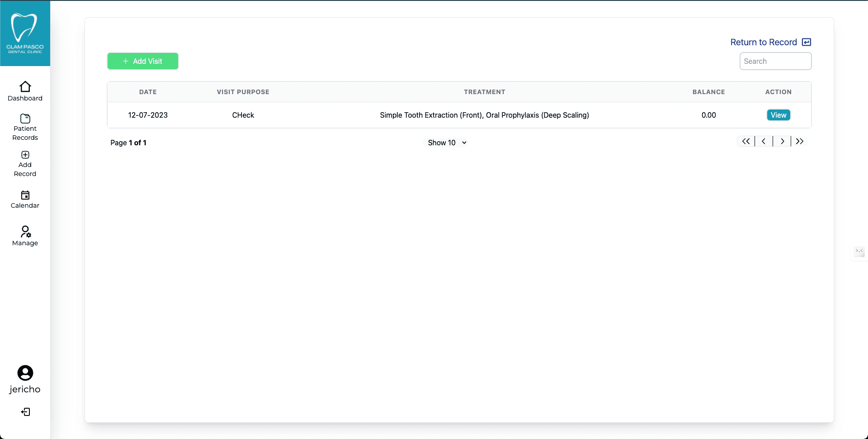Click the Clam Pasco clinic logo
Image resolution: width=868 pixels, height=439 pixels.
25,31
